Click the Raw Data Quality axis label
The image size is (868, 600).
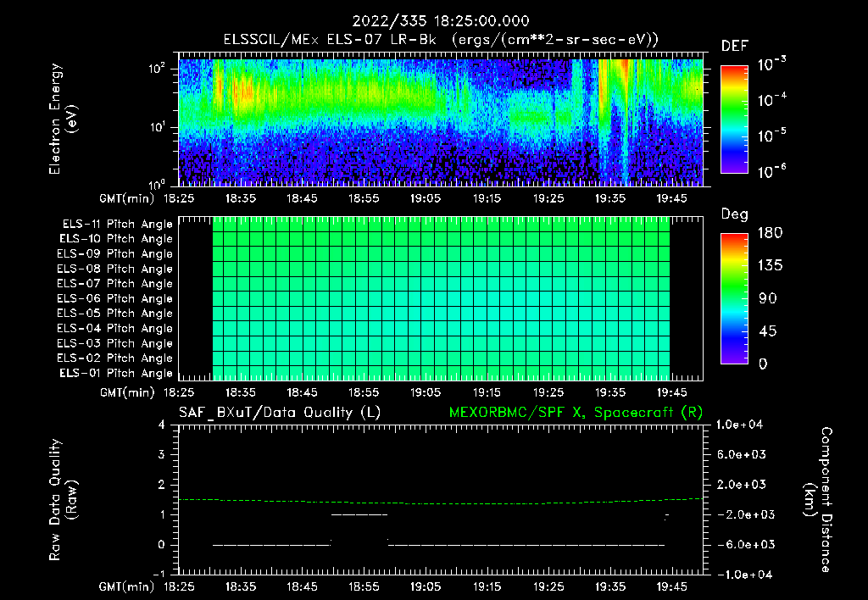pyautogui.click(x=63, y=500)
